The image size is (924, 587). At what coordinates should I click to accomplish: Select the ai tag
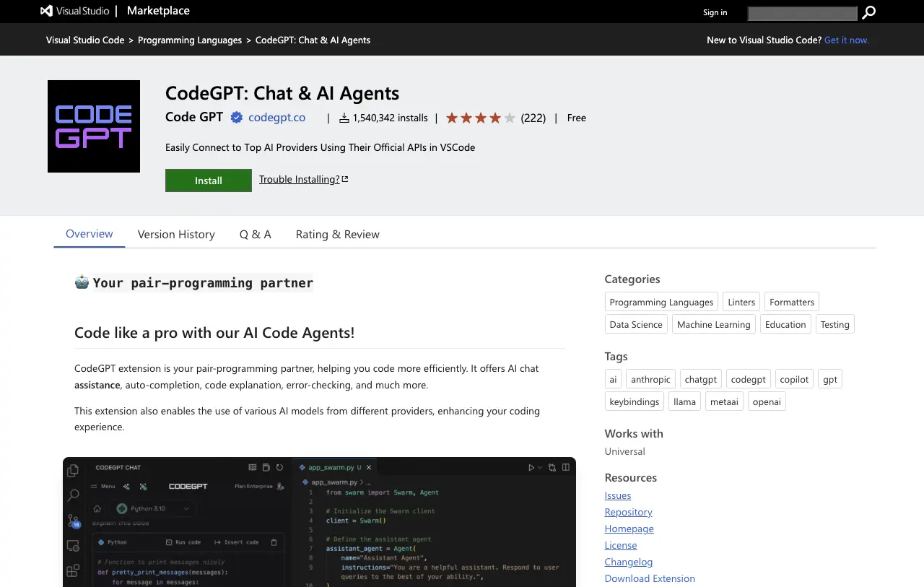[612, 378]
